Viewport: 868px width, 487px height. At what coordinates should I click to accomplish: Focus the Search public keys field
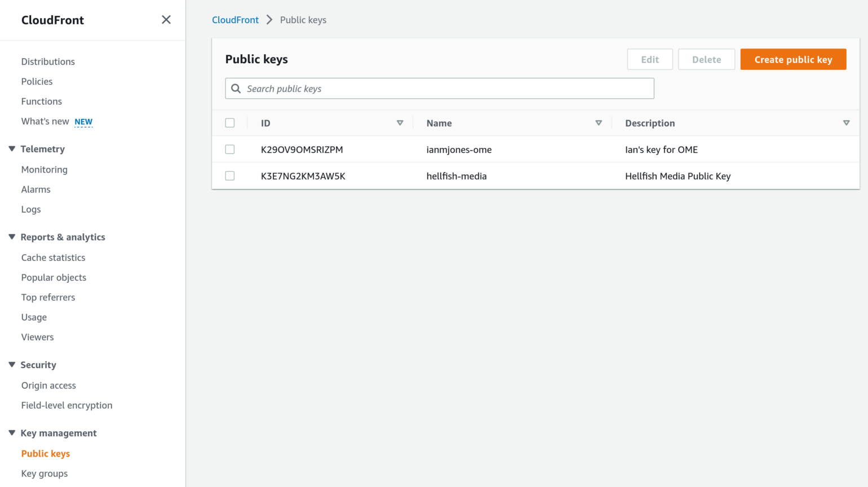pos(440,88)
